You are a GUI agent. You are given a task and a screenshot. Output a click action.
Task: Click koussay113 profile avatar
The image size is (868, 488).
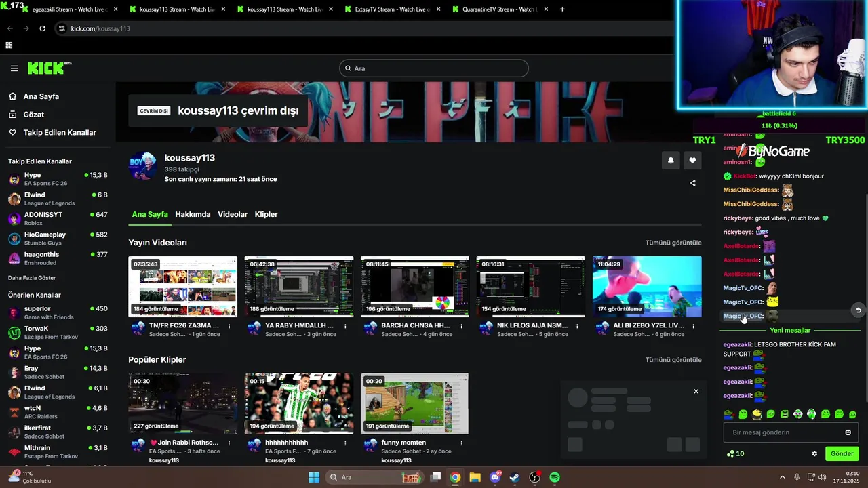point(143,165)
